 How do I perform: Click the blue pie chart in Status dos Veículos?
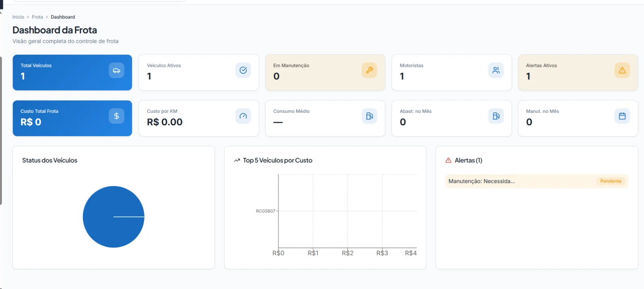coord(114,217)
